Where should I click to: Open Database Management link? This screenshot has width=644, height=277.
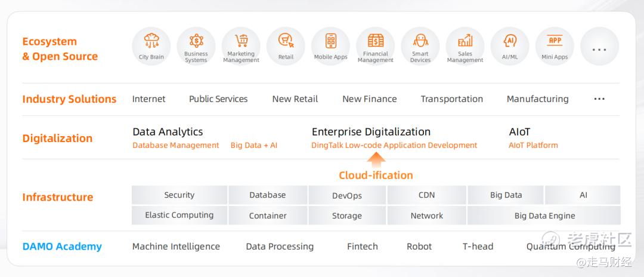point(176,145)
